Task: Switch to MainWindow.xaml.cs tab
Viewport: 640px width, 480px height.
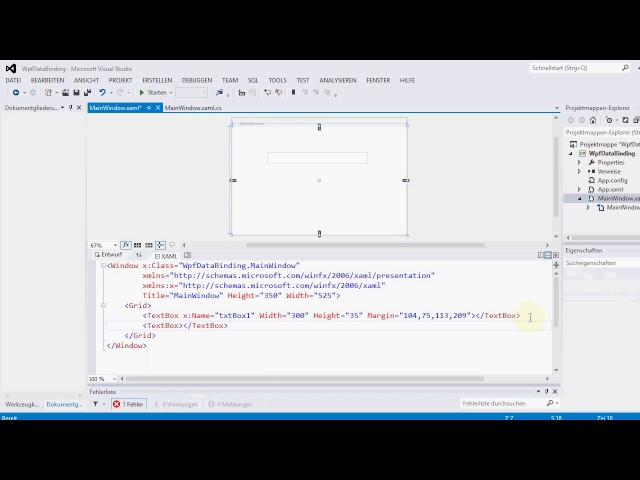Action: click(x=193, y=108)
